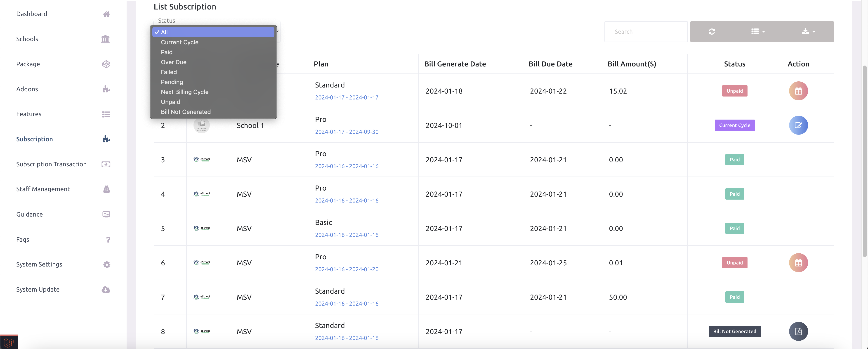
Task: Go to Package in sidebar
Action: pyautogui.click(x=28, y=64)
